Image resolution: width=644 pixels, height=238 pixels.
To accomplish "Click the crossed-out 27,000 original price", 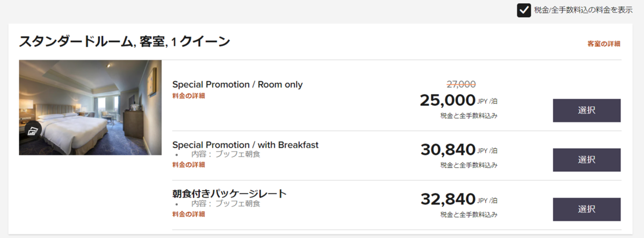I will pos(461,84).
